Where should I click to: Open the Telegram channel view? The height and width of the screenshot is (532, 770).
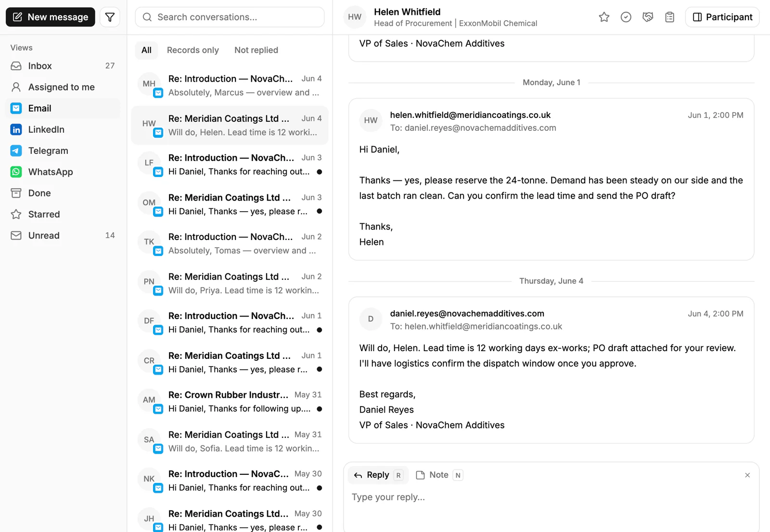tap(63, 151)
